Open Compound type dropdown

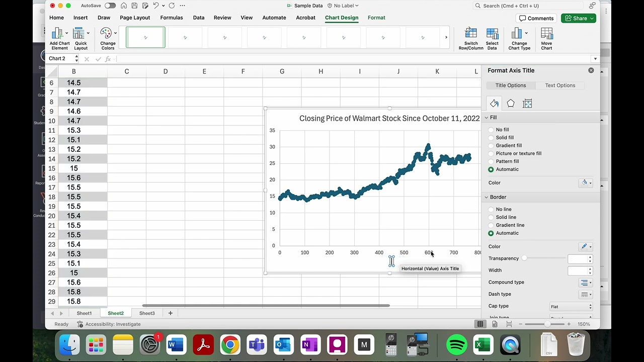(x=586, y=283)
